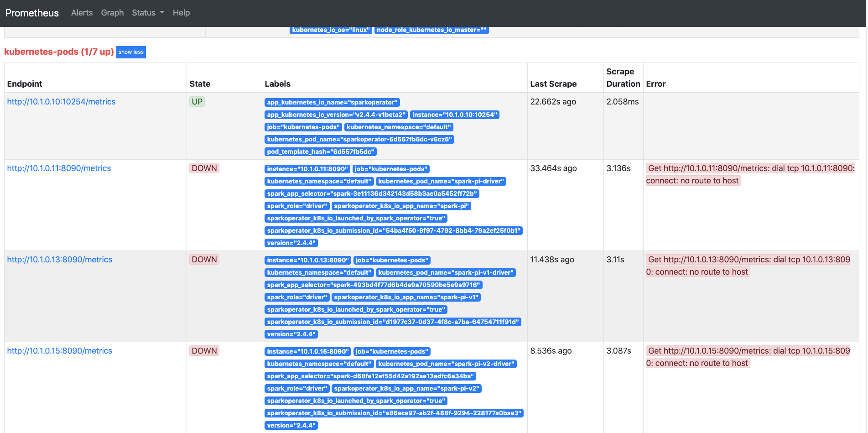The image size is (868, 433).
Task: Click label kubernetes_pod_name="spark-pi-driver"
Action: click(x=441, y=182)
